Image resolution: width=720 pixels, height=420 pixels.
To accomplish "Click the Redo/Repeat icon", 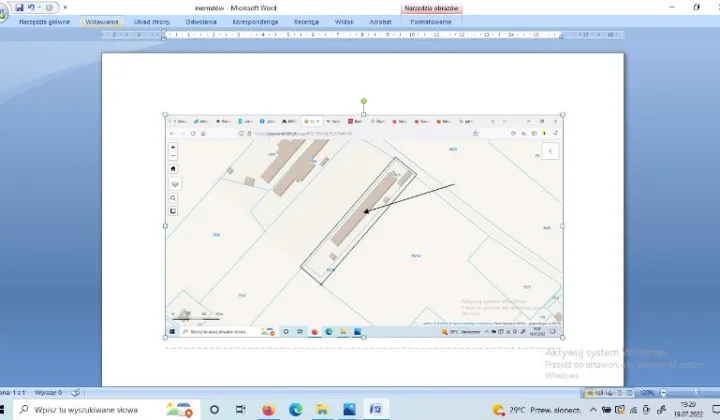I will pyautogui.click(x=49, y=7).
